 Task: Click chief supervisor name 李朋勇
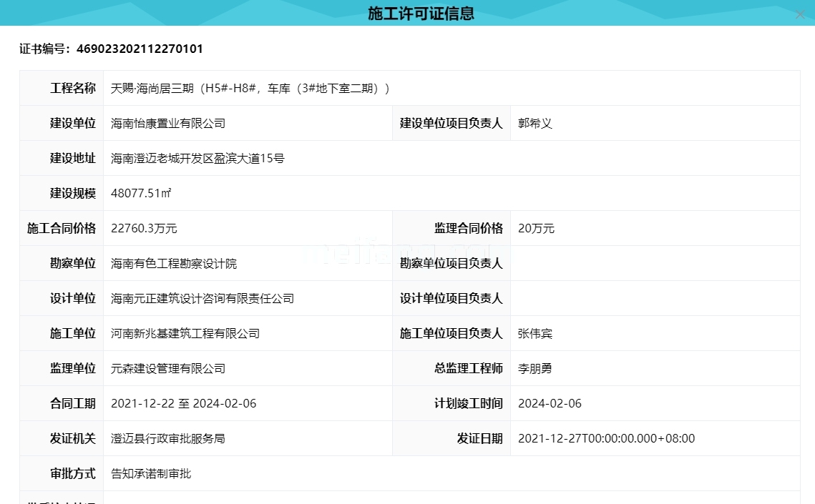pos(535,368)
